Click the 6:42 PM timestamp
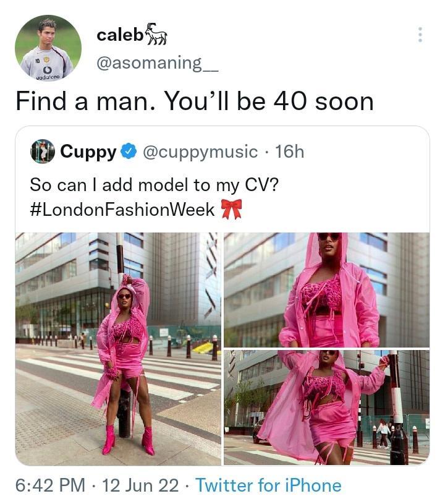The image size is (445, 504). coord(50,485)
